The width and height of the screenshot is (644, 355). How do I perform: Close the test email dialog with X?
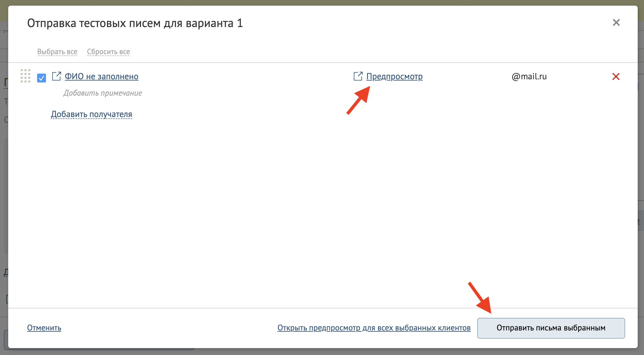(616, 23)
